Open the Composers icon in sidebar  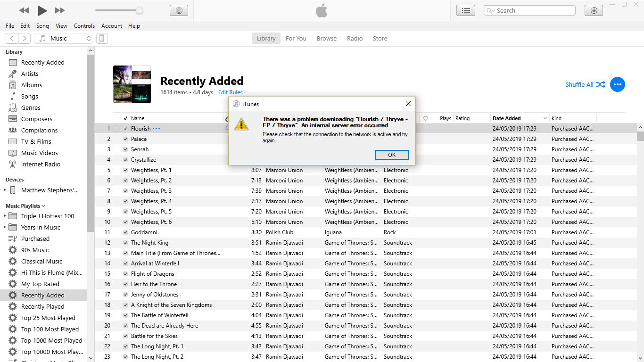[13, 119]
